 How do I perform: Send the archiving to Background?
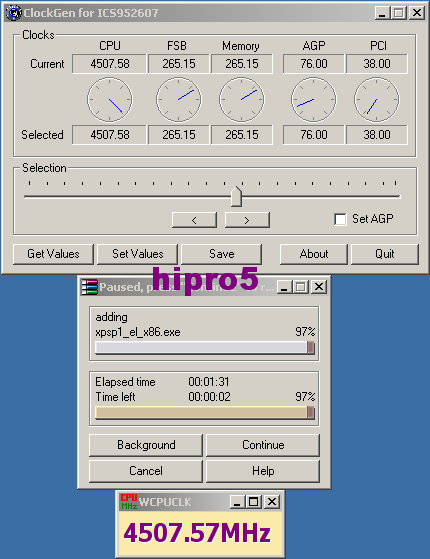point(146,445)
